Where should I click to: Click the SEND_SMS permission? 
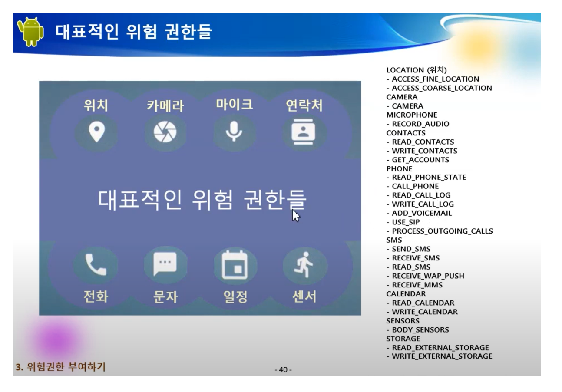coord(411,249)
